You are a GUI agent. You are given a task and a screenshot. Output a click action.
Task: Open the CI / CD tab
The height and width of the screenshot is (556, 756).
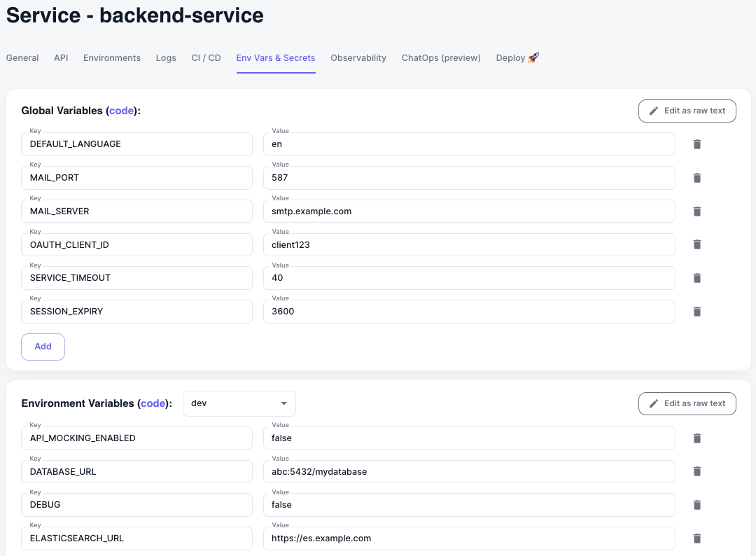[x=206, y=58]
